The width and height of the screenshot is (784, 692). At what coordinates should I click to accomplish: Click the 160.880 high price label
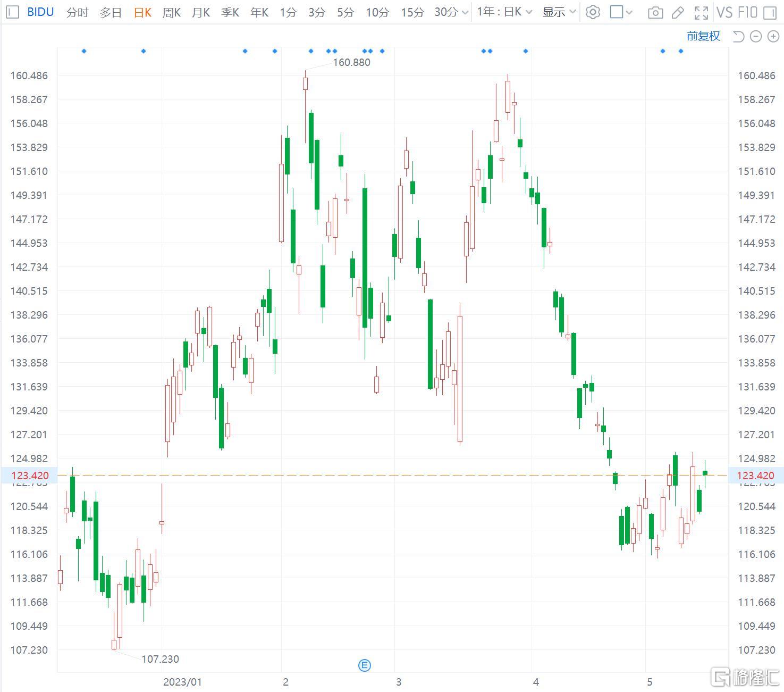pyautogui.click(x=351, y=62)
